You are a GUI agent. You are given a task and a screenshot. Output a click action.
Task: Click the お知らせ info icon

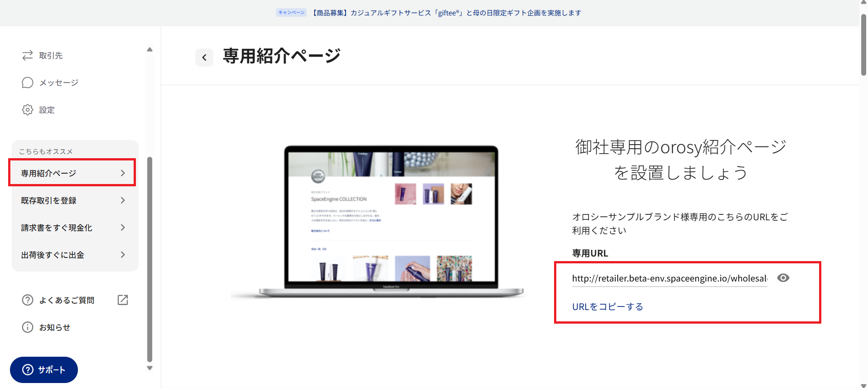point(28,327)
